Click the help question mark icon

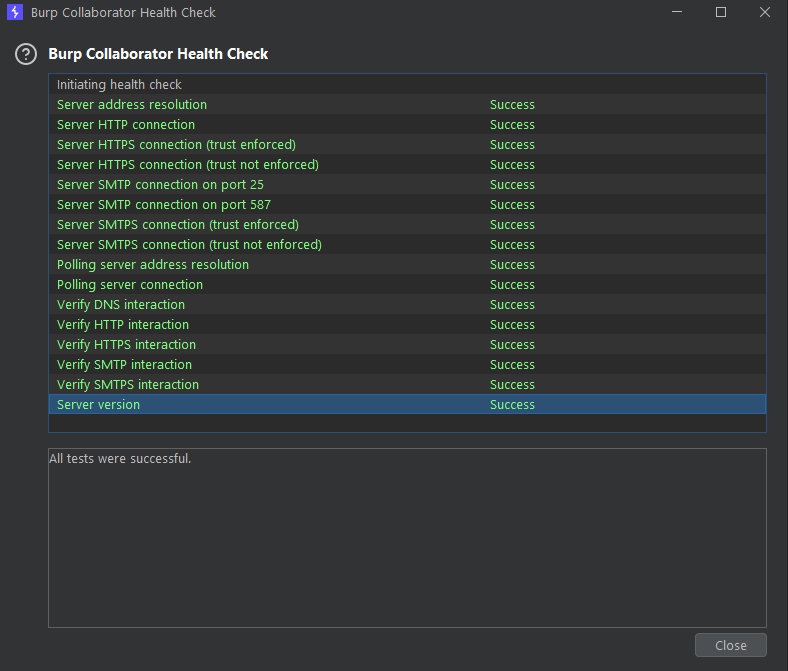point(26,54)
